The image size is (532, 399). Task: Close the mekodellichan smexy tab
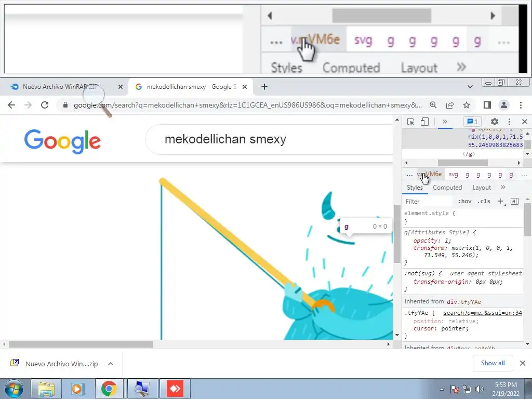245,87
